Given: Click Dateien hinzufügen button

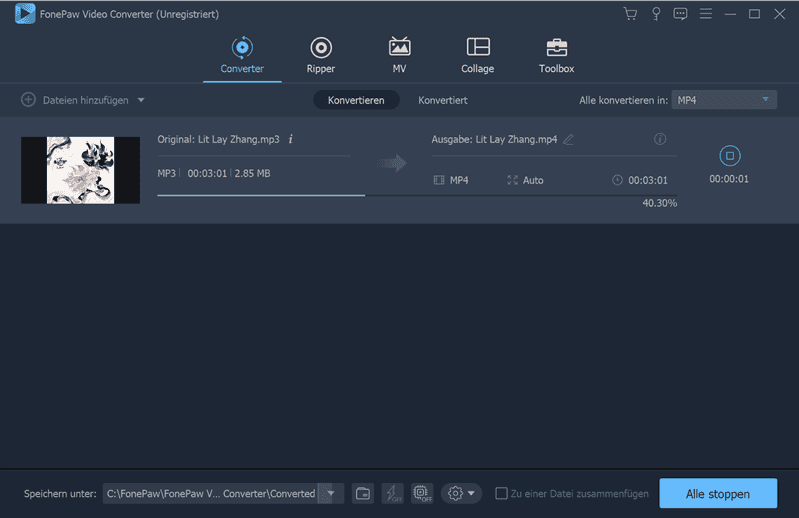Looking at the screenshot, I should click(x=75, y=100).
